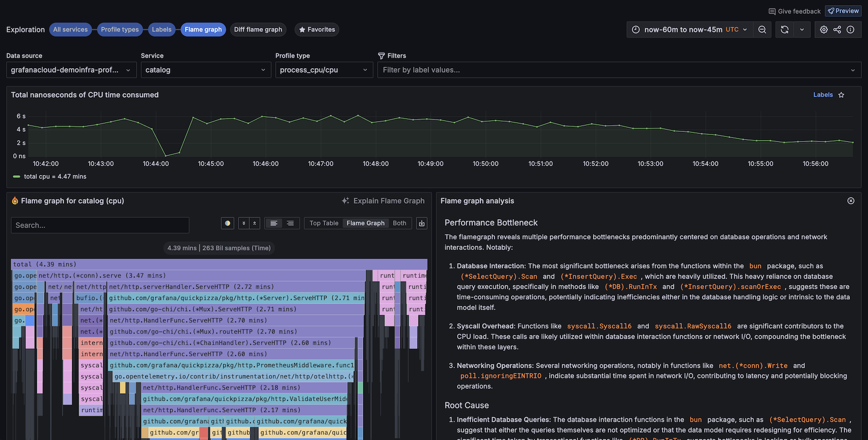Click the Explain Flame Graph button
This screenshot has height=440, width=868.
coord(383,201)
